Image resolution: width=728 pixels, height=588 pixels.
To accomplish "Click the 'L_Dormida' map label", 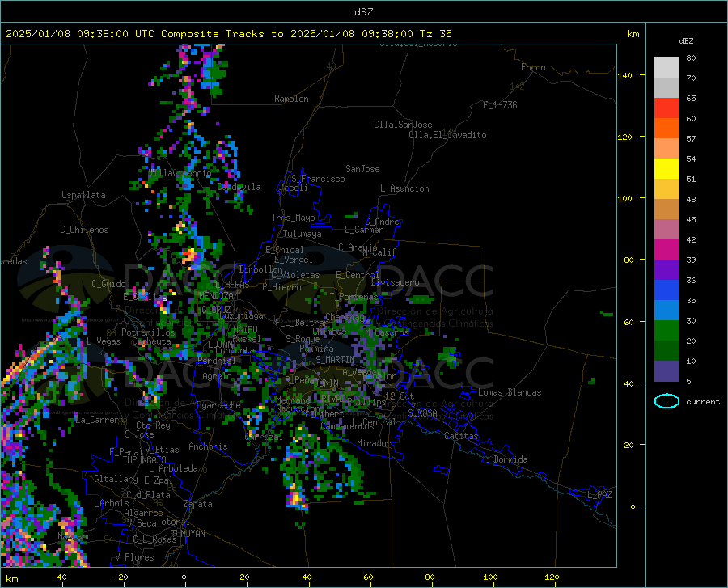I will tap(505, 459).
